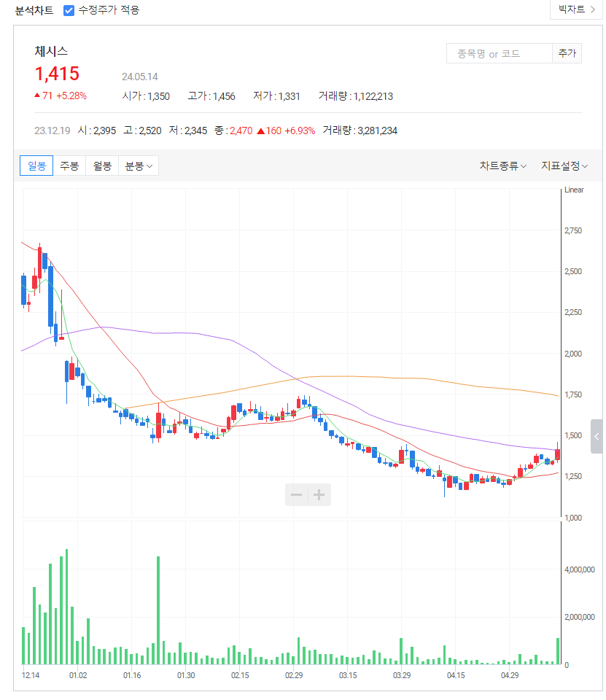Open the 분봉 dropdown
This screenshot has width=606, height=700.
pyautogui.click(x=139, y=166)
